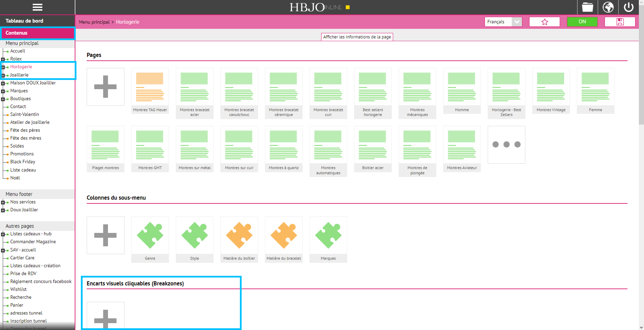The image size is (644, 330).
Task: Click the globe icon in header
Action: pos(608,7)
